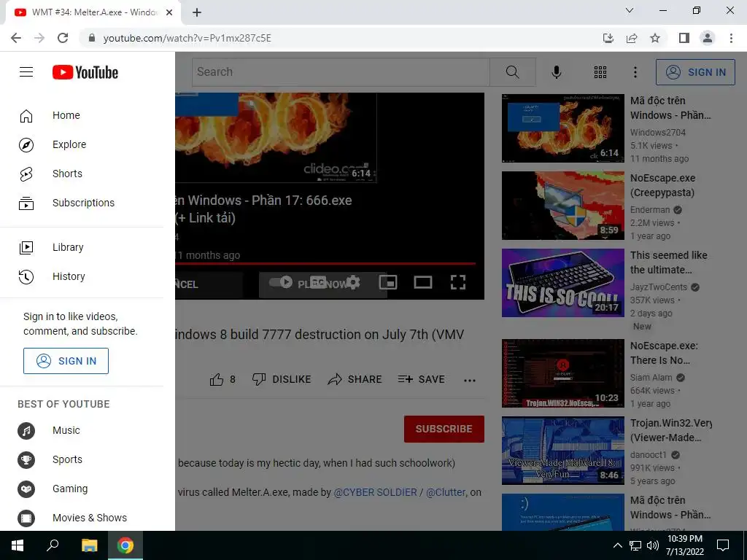
Task: Open the notification center icon
Action: pos(723,545)
